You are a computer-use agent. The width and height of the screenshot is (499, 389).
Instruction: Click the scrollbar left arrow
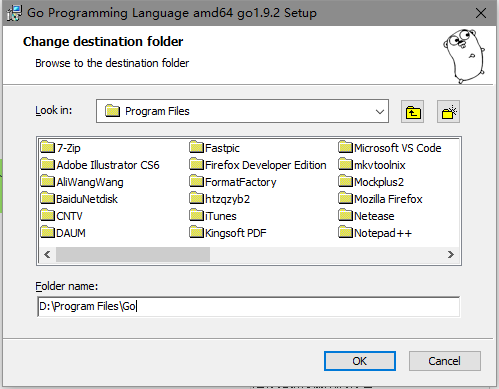[47, 255]
